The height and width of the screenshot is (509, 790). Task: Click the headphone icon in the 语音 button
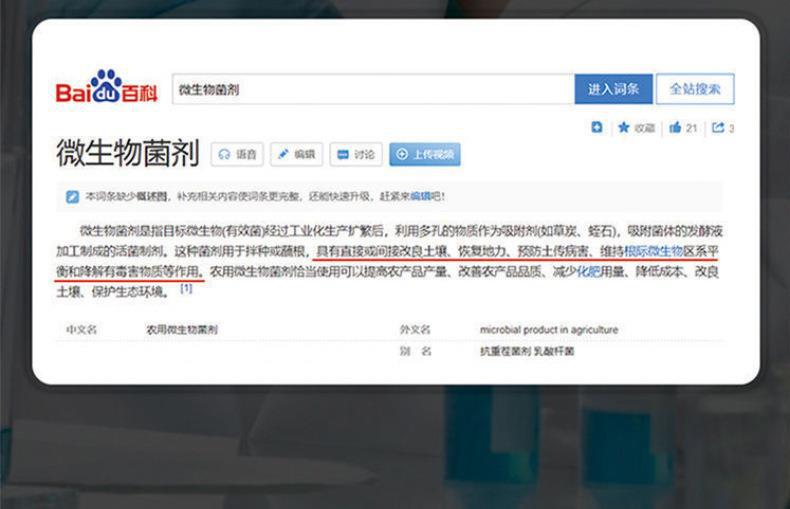(x=224, y=154)
